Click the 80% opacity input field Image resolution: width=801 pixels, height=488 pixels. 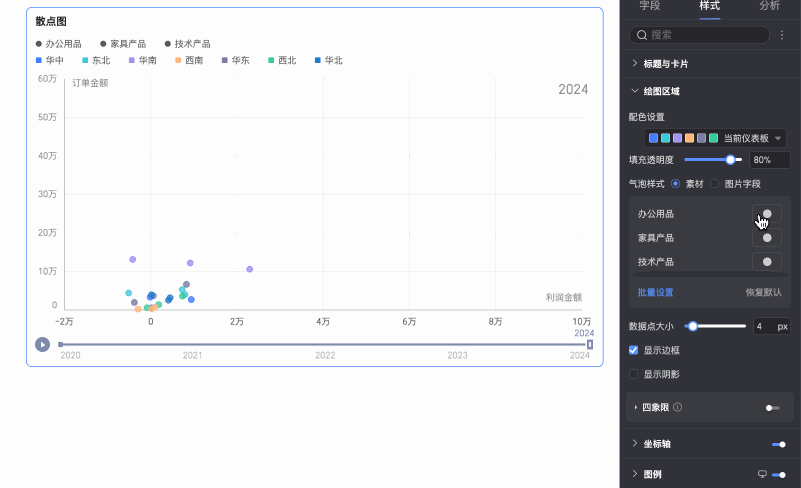coord(769,160)
